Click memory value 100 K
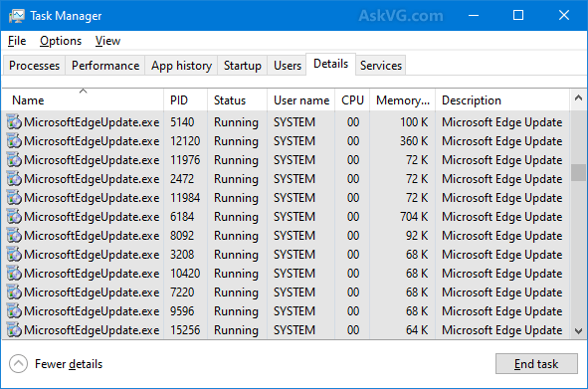588x389 pixels. (x=414, y=122)
